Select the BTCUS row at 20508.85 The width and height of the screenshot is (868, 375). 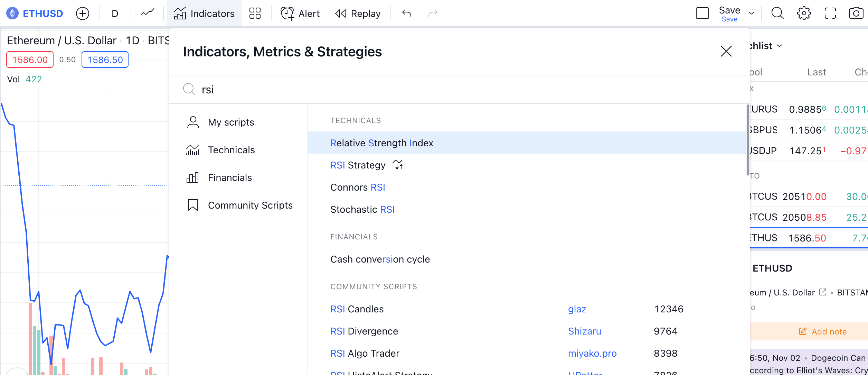pyautogui.click(x=809, y=217)
